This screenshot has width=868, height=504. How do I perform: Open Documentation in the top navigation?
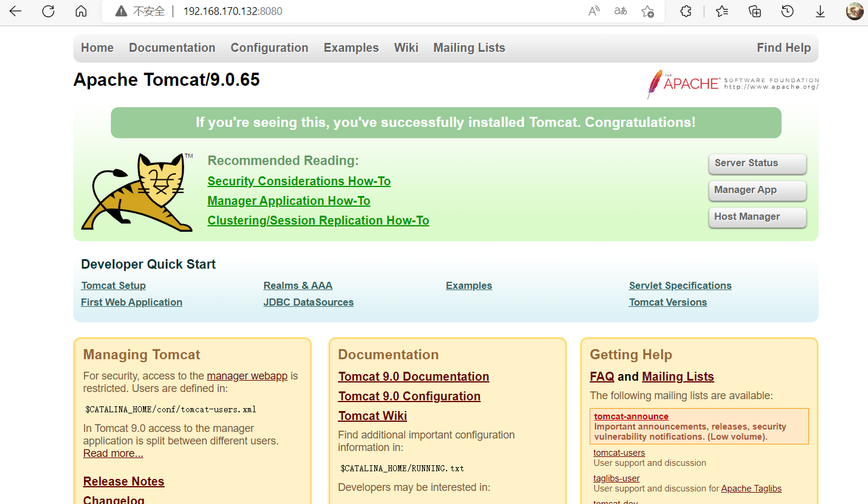[x=172, y=48]
